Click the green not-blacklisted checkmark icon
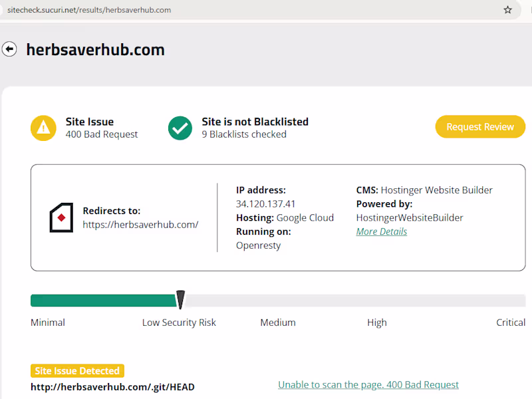The image size is (532, 399). (x=180, y=128)
